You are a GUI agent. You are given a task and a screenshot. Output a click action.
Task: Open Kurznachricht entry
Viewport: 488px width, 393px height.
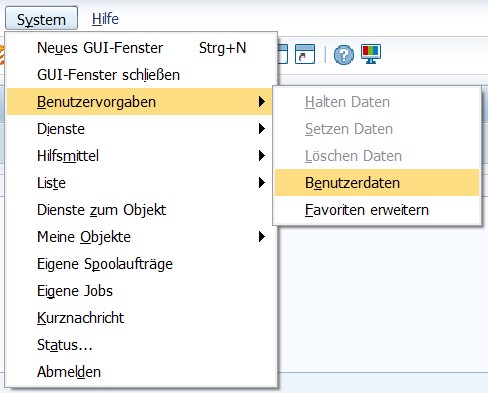139,318
